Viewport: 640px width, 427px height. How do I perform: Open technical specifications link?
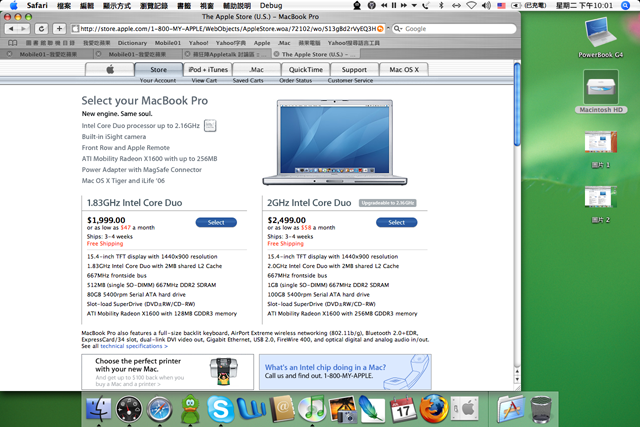point(134,346)
